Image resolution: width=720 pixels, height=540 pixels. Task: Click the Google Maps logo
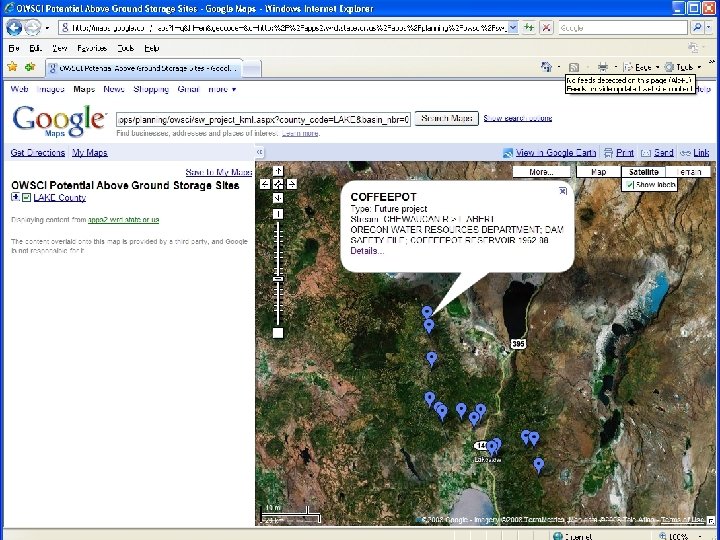click(x=59, y=120)
